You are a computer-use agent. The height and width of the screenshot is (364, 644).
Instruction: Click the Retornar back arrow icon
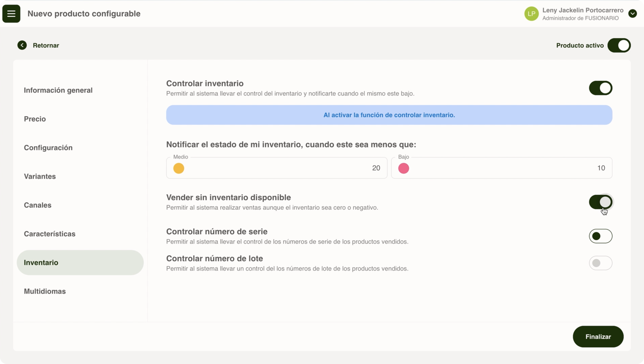click(x=22, y=45)
